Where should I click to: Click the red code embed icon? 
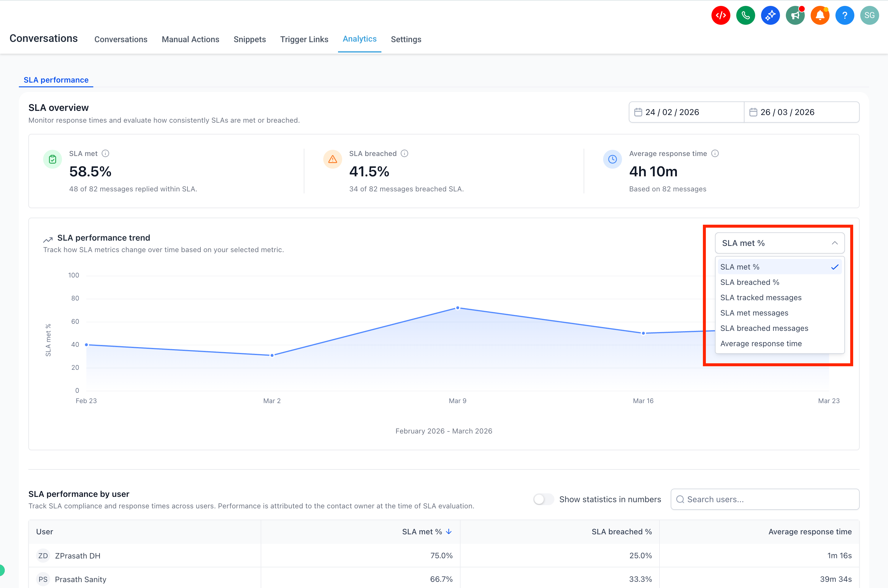(x=720, y=15)
